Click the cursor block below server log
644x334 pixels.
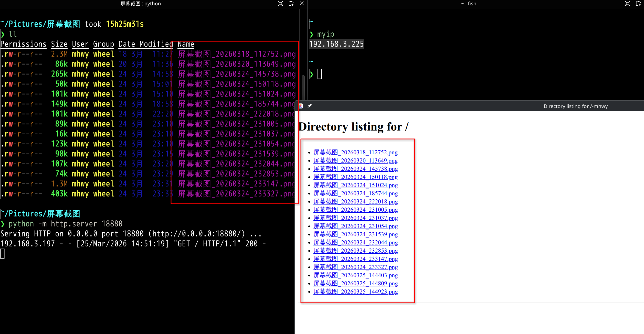coord(2,254)
